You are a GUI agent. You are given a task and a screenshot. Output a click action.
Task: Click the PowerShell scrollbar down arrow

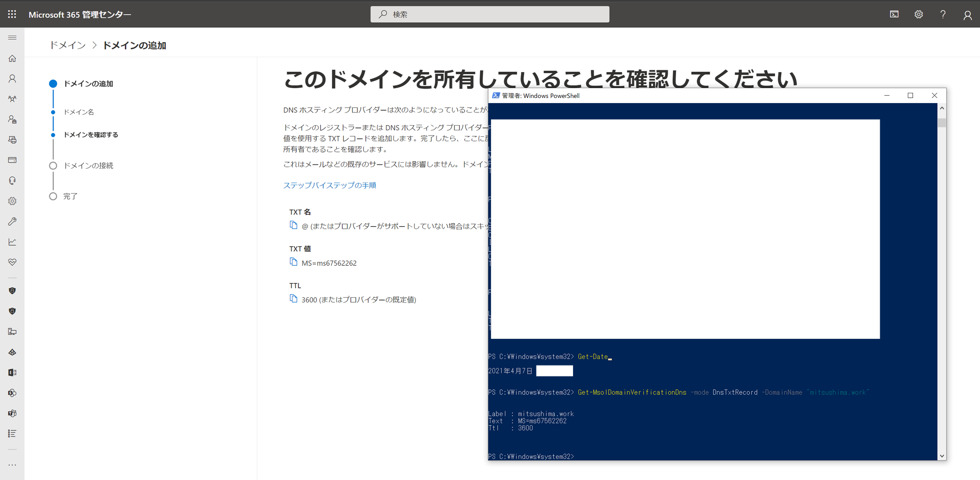[x=942, y=456]
